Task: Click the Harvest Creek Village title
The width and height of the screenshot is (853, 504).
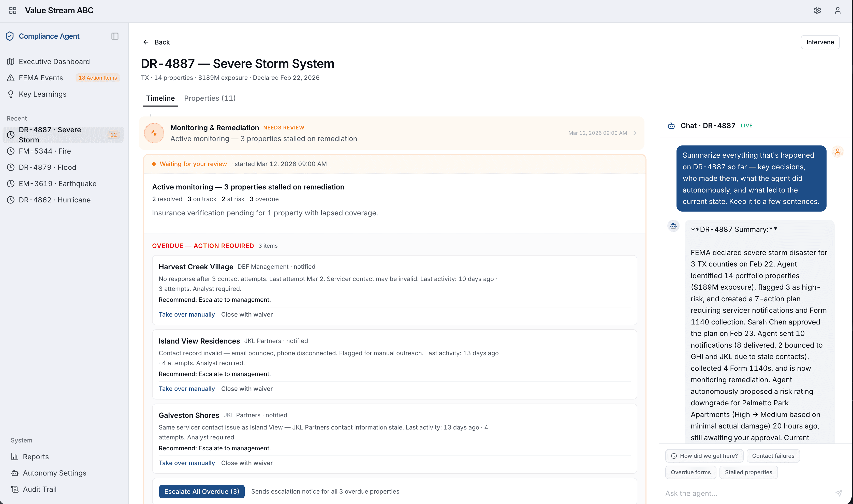Action: click(x=196, y=267)
